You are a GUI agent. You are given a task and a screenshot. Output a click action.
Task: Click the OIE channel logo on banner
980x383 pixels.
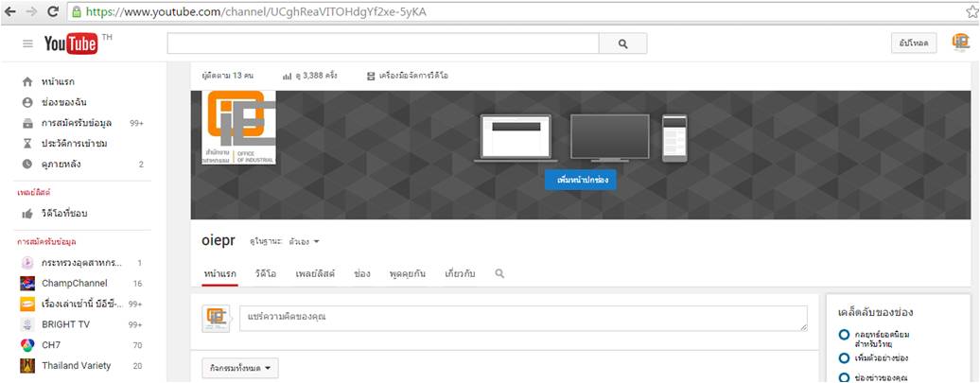[x=238, y=128]
